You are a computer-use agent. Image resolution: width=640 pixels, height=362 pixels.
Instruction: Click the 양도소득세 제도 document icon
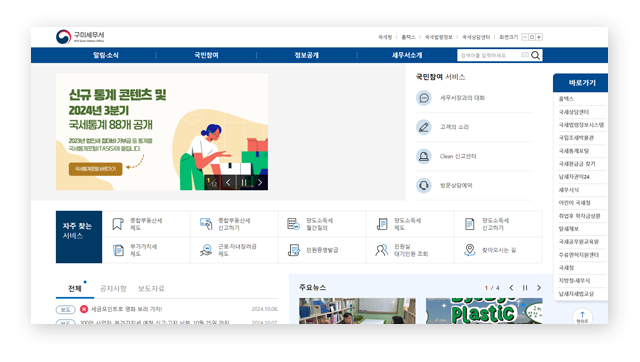382,224
